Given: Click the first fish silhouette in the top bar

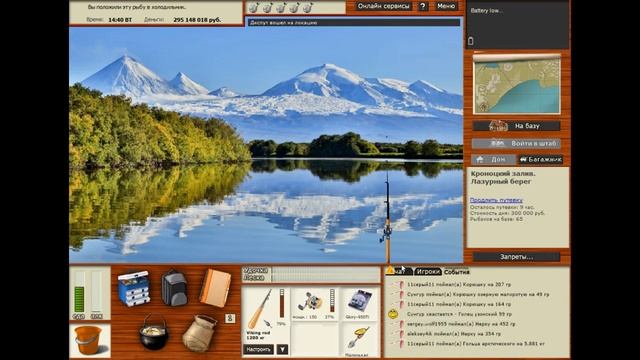Looking at the screenshot, I should 254,7.
